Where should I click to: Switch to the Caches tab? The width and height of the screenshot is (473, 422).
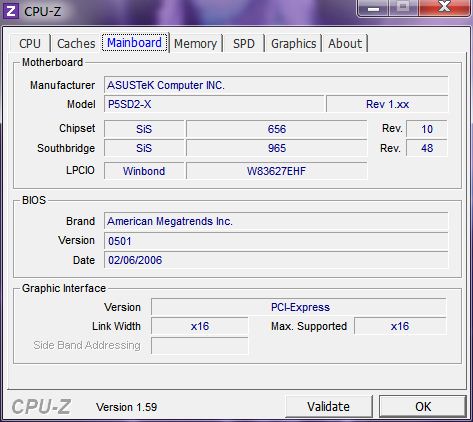tap(76, 43)
